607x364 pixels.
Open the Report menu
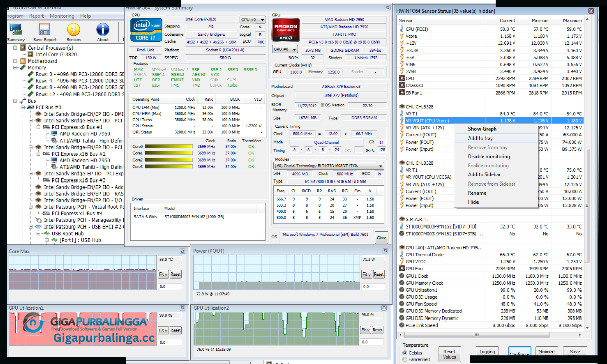(x=36, y=16)
